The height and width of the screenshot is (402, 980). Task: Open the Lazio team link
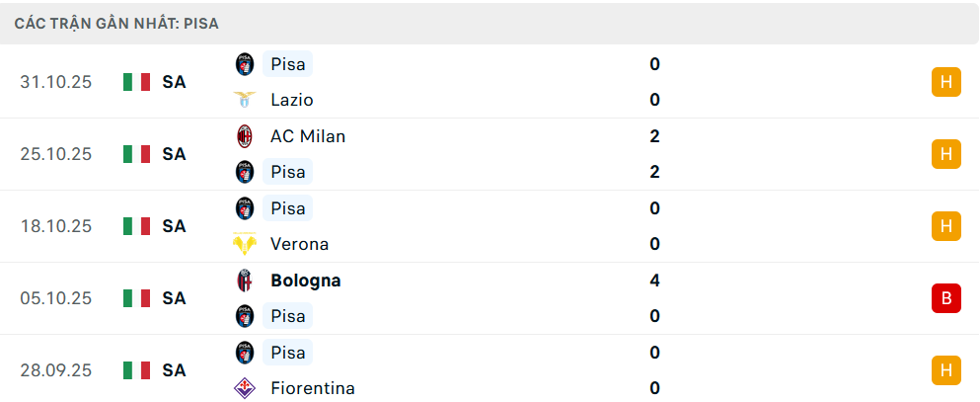pos(291,100)
